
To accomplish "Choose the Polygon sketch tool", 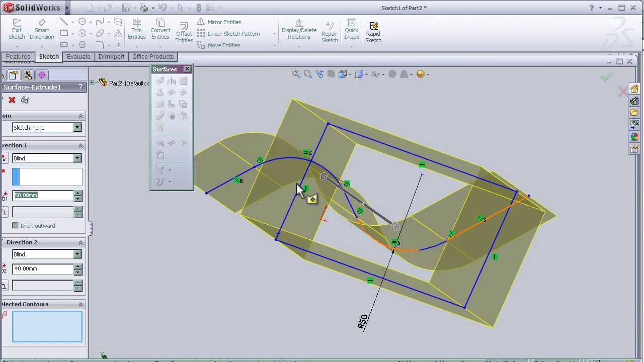I will (x=82, y=45).
